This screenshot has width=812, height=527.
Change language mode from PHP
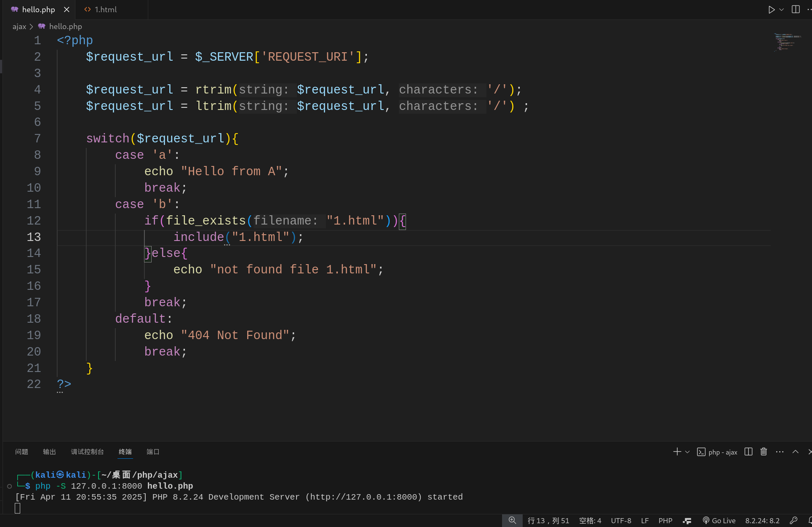[665, 521]
